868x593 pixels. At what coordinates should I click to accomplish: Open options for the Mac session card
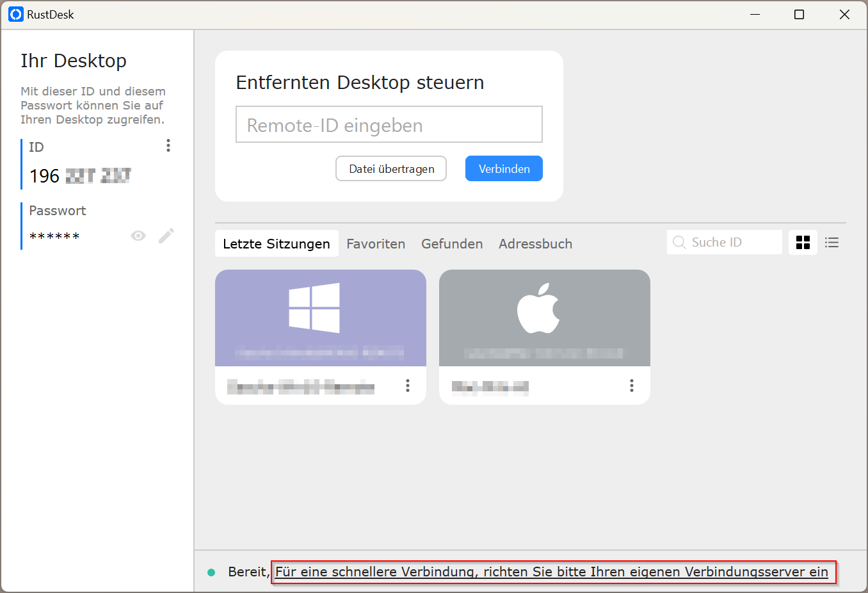(632, 386)
